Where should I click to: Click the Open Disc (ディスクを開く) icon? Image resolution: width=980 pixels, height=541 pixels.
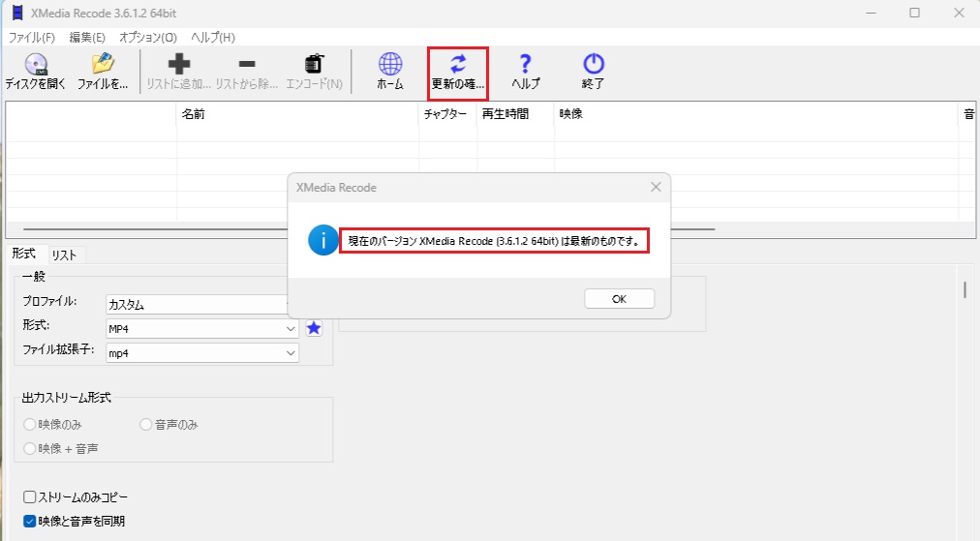click(x=36, y=64)
